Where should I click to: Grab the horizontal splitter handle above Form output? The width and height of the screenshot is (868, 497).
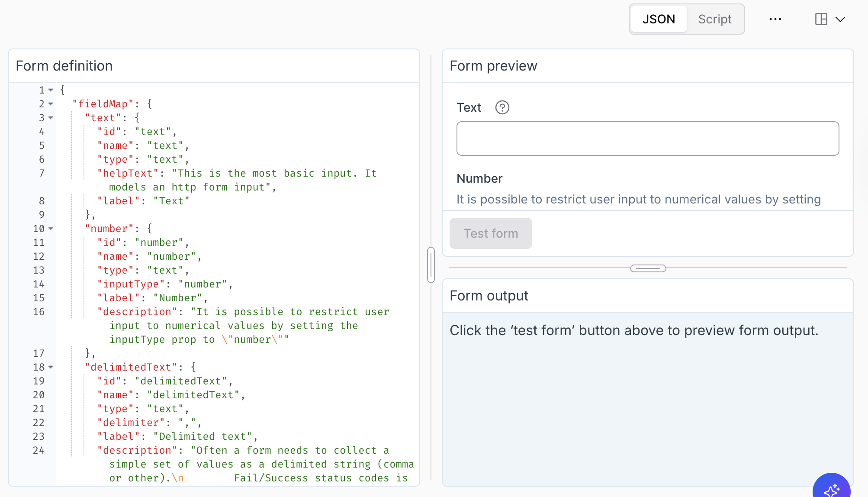pyautogui.click(x=648, y=268)
